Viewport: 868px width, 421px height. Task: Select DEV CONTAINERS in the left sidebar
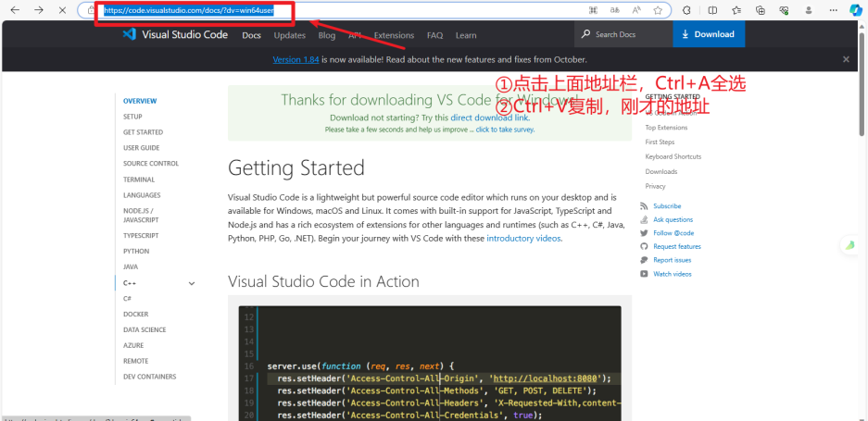click(x=149, y=377)
